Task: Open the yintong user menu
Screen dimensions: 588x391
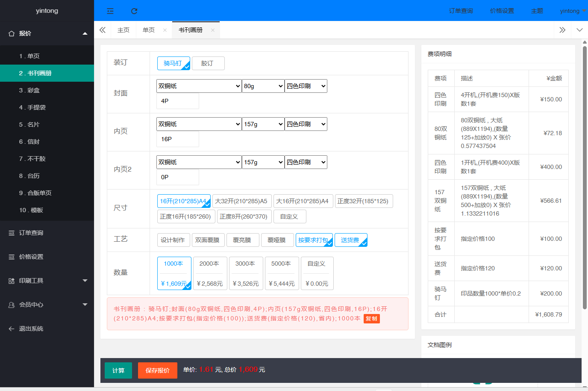Action: coord(573,11)
